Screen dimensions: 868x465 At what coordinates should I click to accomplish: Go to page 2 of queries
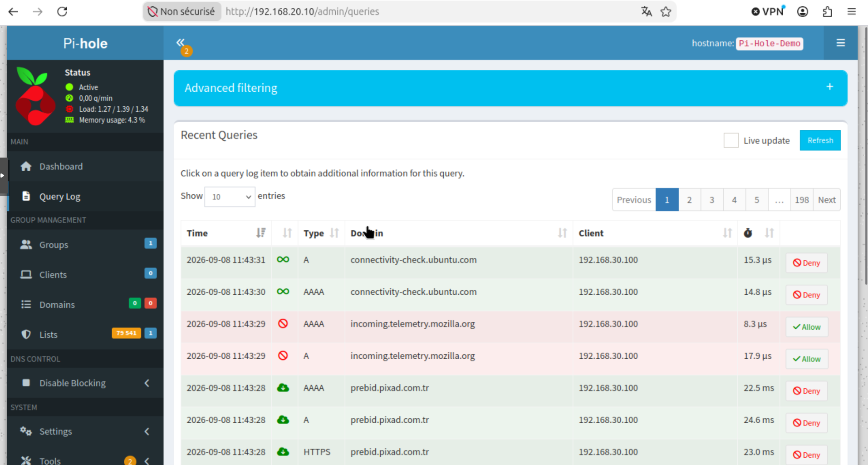point(689,200)
